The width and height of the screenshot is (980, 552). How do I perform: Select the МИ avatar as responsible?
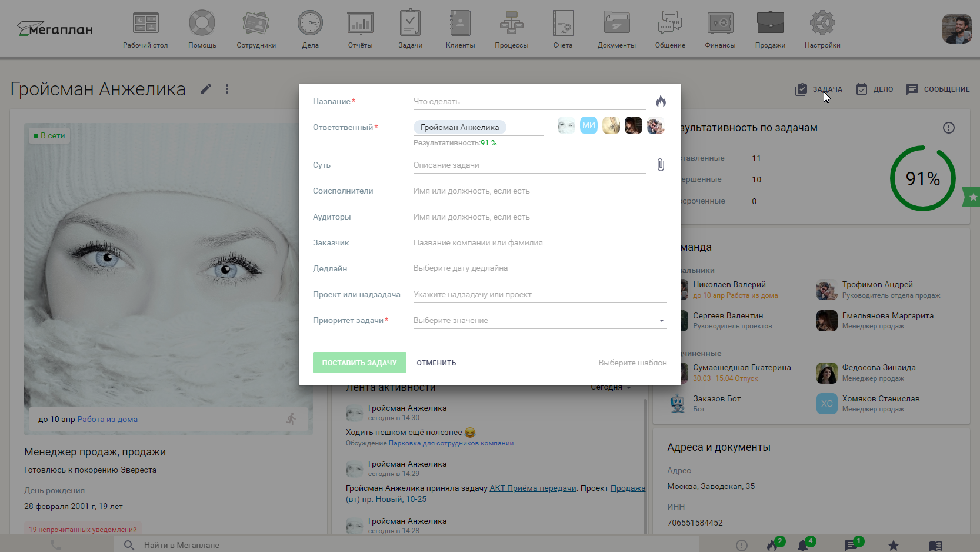tap(589, 125)
